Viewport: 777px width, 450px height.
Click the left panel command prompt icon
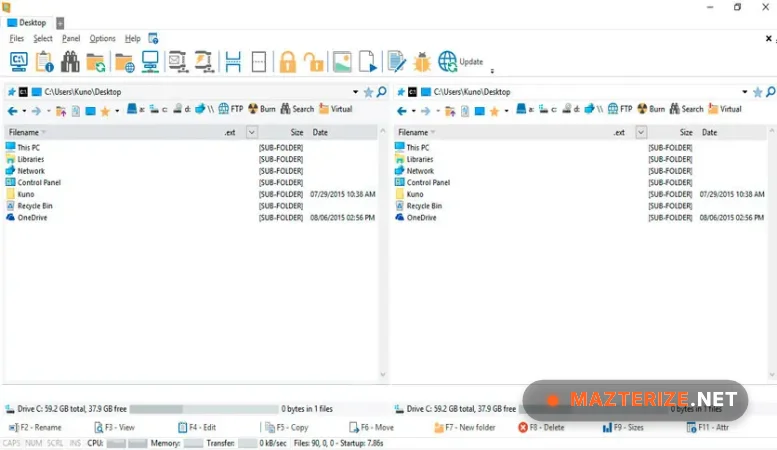coord(23,92)
